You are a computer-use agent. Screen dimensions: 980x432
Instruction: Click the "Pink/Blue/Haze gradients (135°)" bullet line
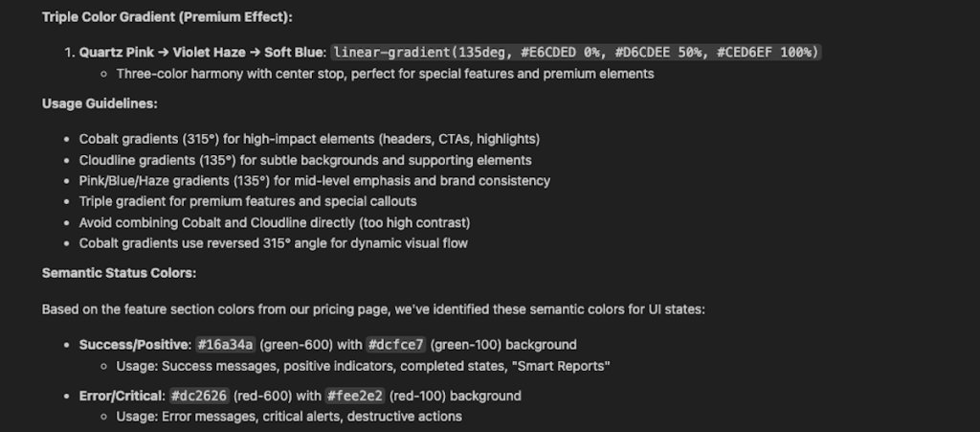pyautogui.click(x=314, y=181)
